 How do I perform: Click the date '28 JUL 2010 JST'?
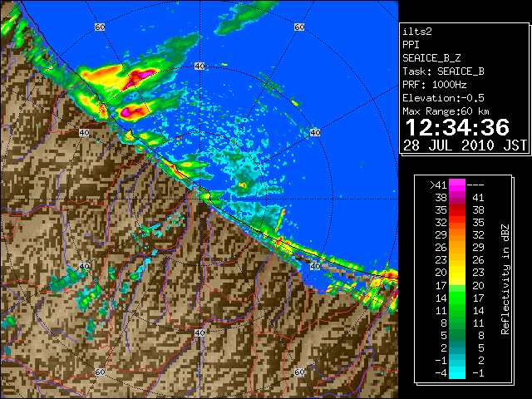(x=465, y=145)
